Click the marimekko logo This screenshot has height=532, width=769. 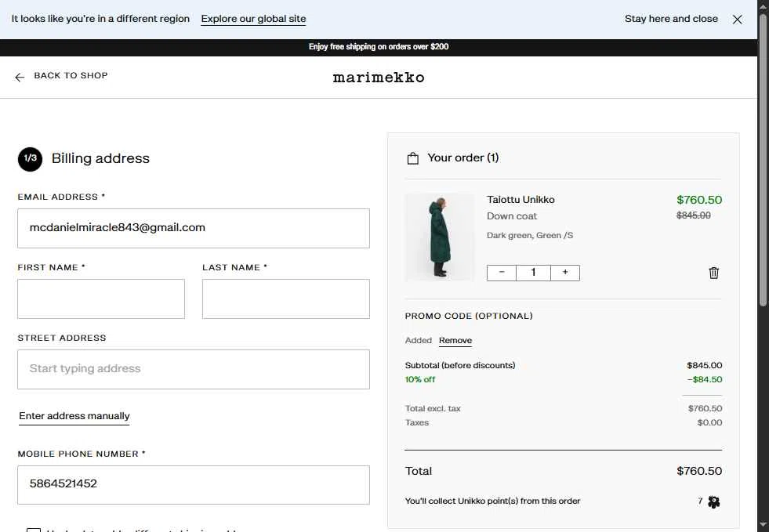[x=379, y=78]
